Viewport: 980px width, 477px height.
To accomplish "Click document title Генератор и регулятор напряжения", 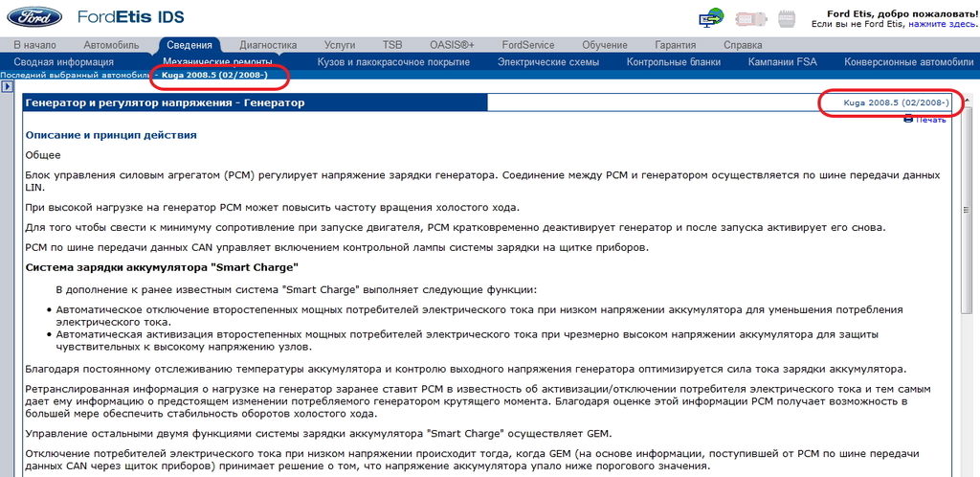I will 165,102.
